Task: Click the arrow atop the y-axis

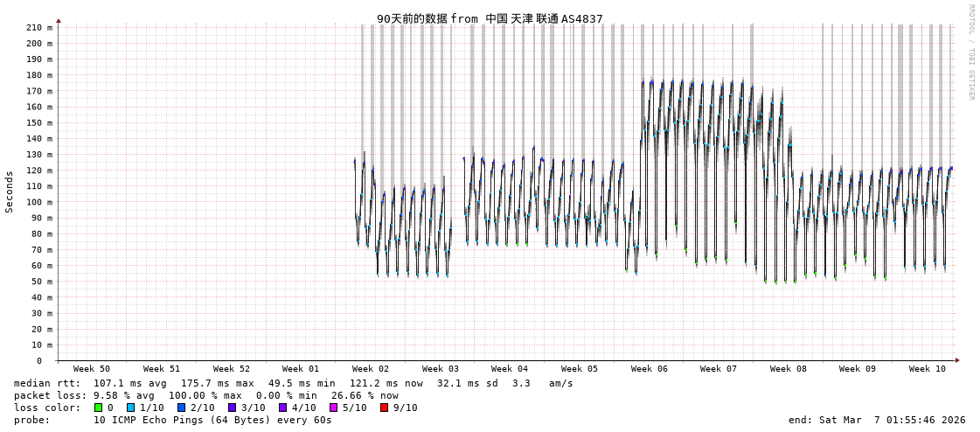Action: [59, 20]
